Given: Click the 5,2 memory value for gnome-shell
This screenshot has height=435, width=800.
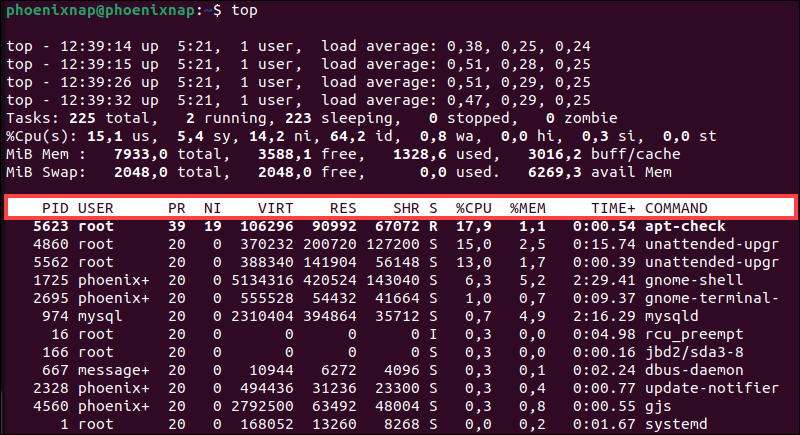Looking at the screenshot, I should [x=532, y=280].
